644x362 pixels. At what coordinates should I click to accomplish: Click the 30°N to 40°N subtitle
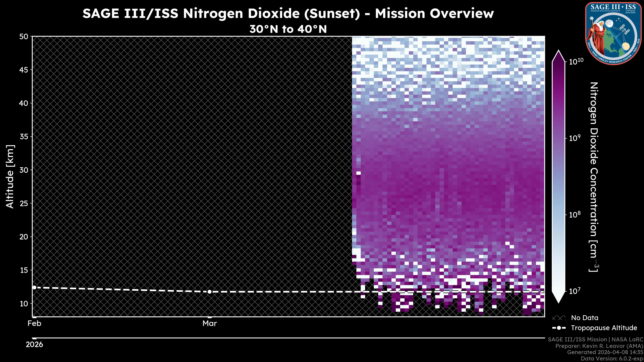(288, 29)
